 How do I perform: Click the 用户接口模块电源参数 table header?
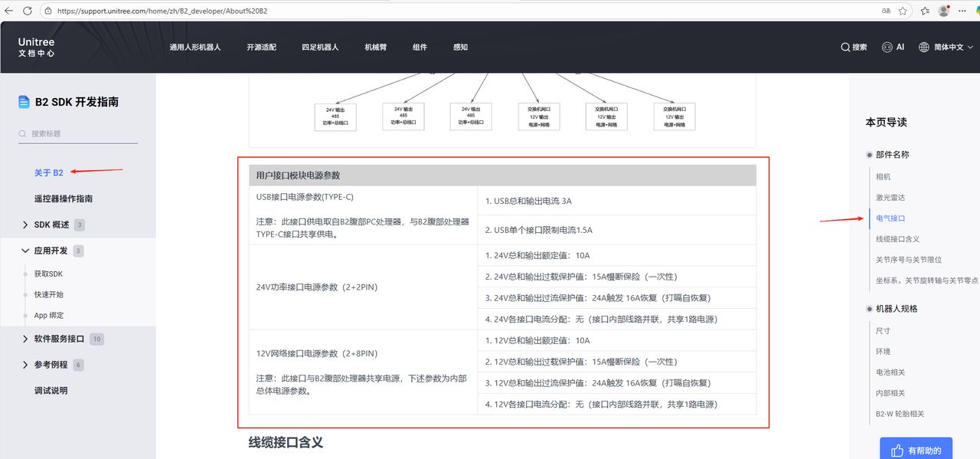[x=502, y=175]
